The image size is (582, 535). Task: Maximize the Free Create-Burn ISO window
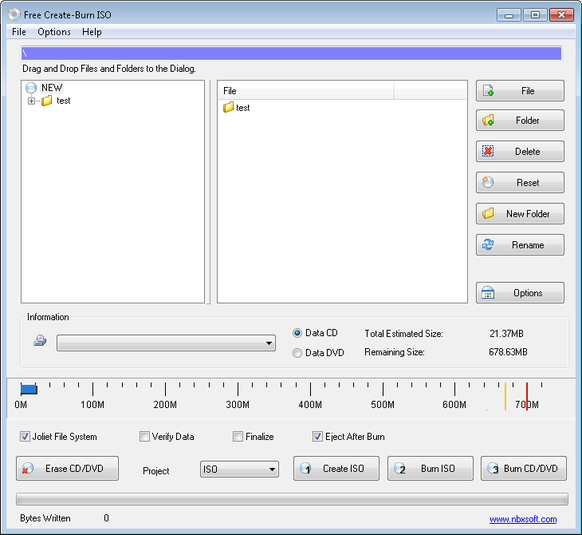[535, 15]
